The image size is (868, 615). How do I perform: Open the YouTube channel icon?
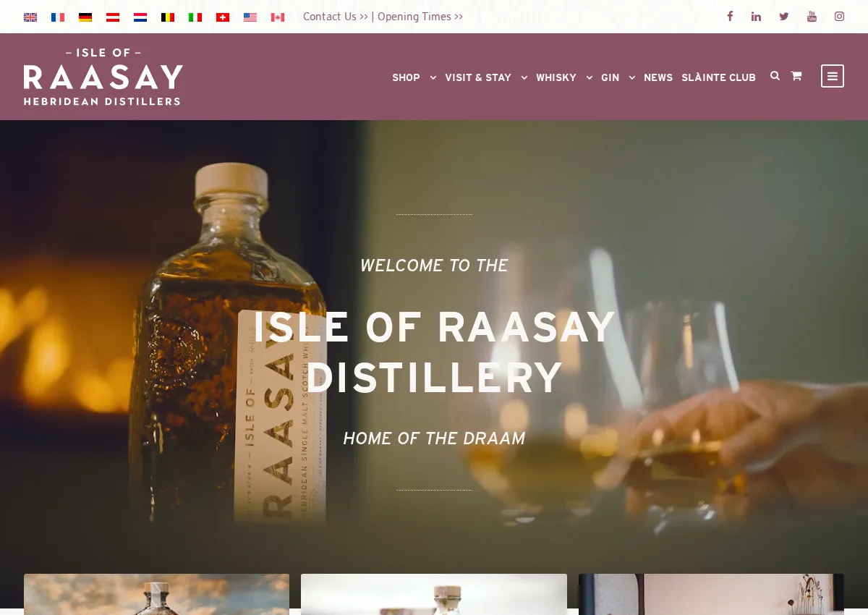click(812, 17)
